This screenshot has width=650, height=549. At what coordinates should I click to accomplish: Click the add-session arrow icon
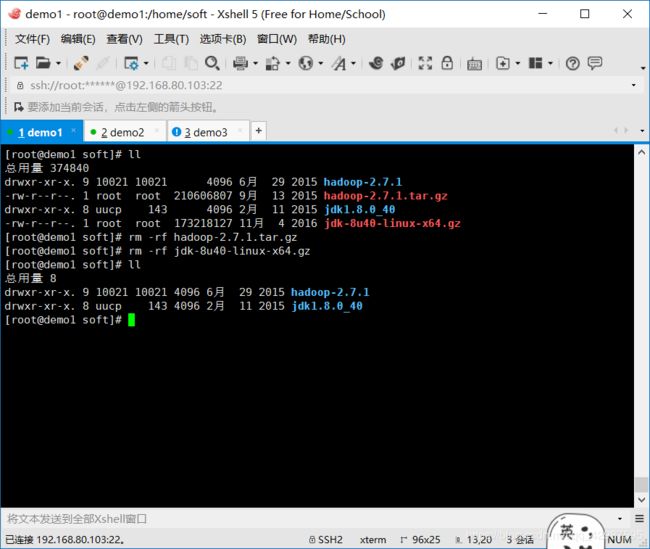tap(19, 107)
